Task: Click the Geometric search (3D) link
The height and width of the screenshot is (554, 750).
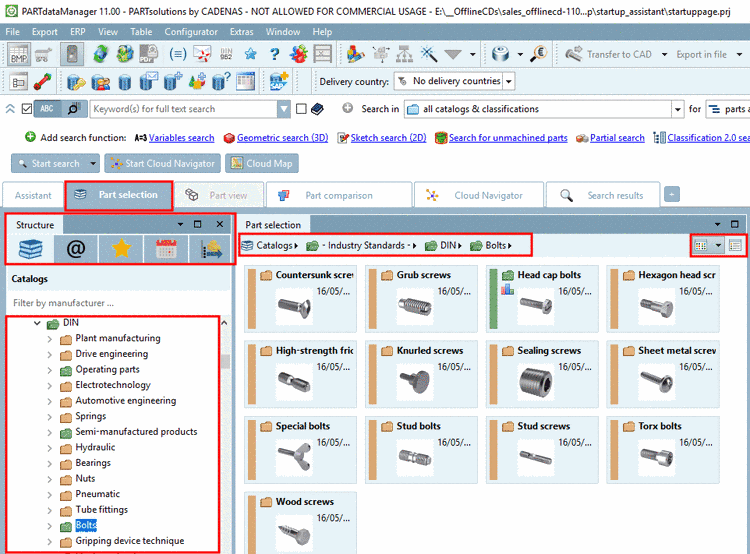Action: pos(282,138)
